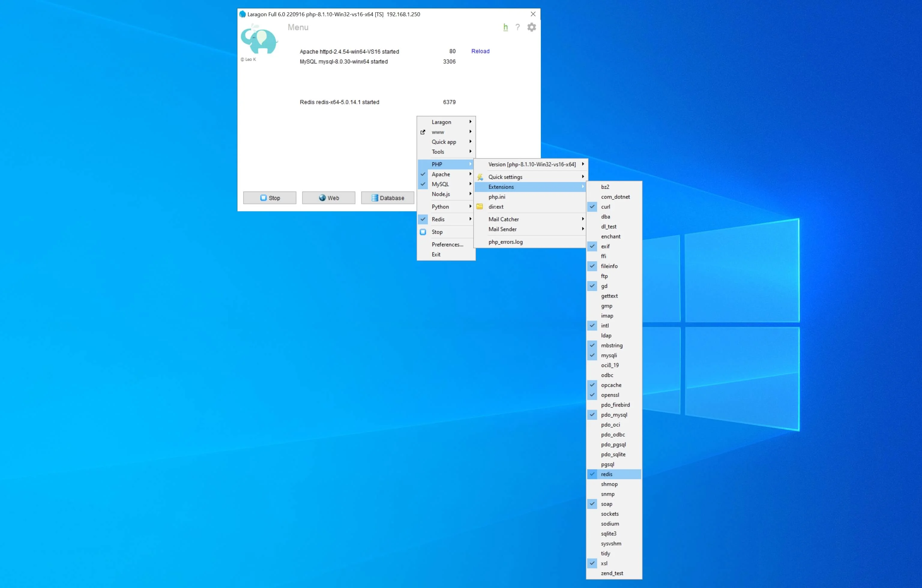The height and width of the screenshot is (588, 922).
Task: Open the MySQL submenu
Action: (446, 184)
